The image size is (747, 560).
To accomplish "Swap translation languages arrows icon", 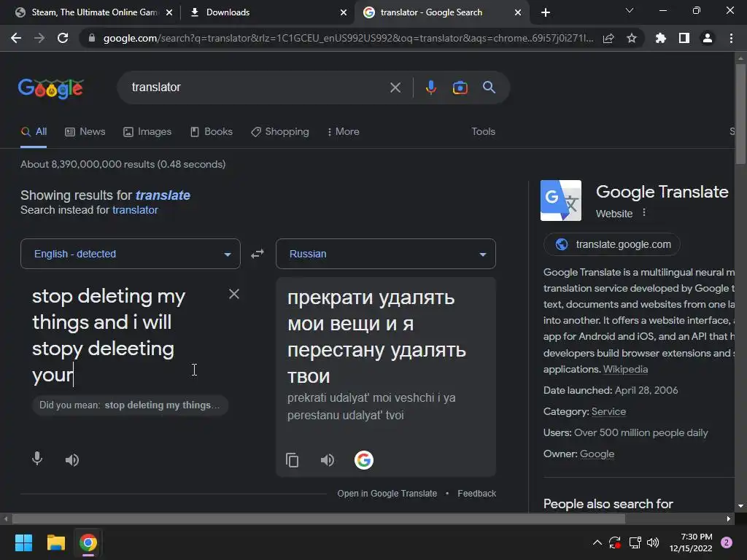I will pyautogui.click(x=258, y=254).
